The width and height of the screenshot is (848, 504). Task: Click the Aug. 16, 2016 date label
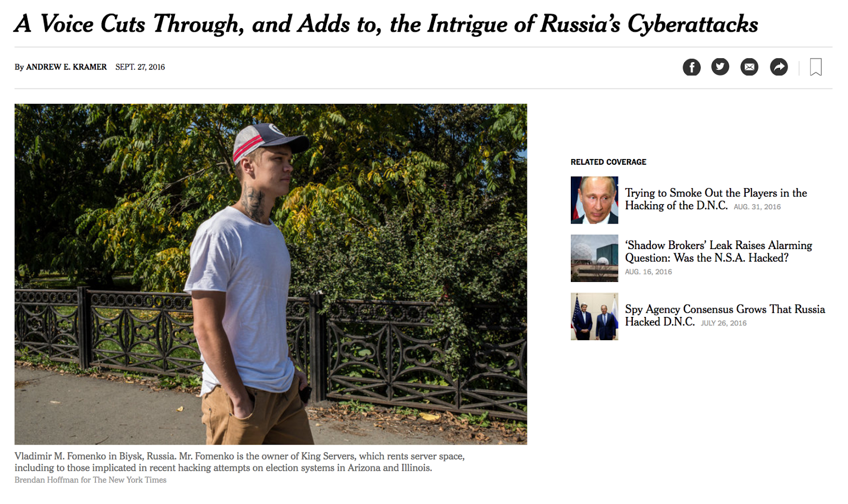click(648, 272)
